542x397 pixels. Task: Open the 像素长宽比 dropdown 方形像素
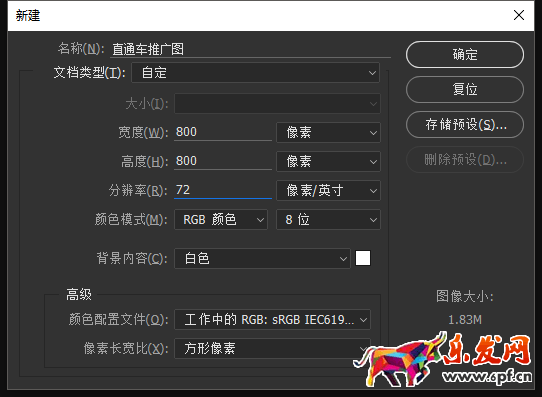tap(272, 348)
